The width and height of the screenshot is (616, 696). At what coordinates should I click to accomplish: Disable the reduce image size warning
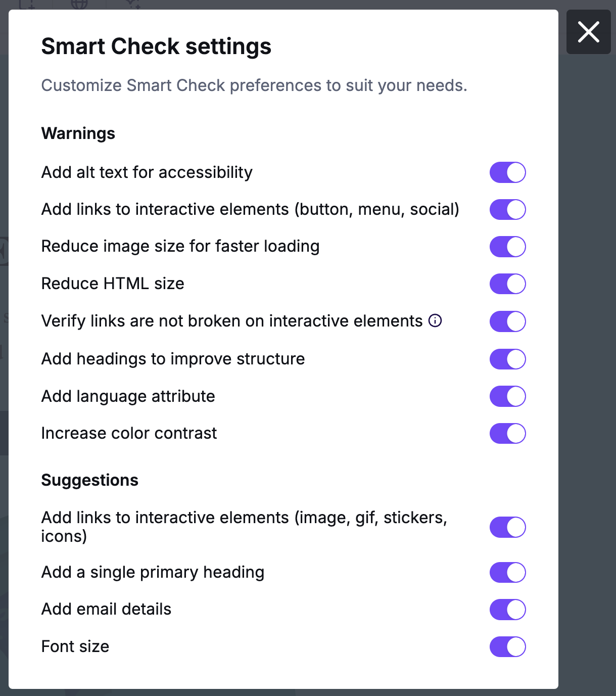click(x=507, y=247)
